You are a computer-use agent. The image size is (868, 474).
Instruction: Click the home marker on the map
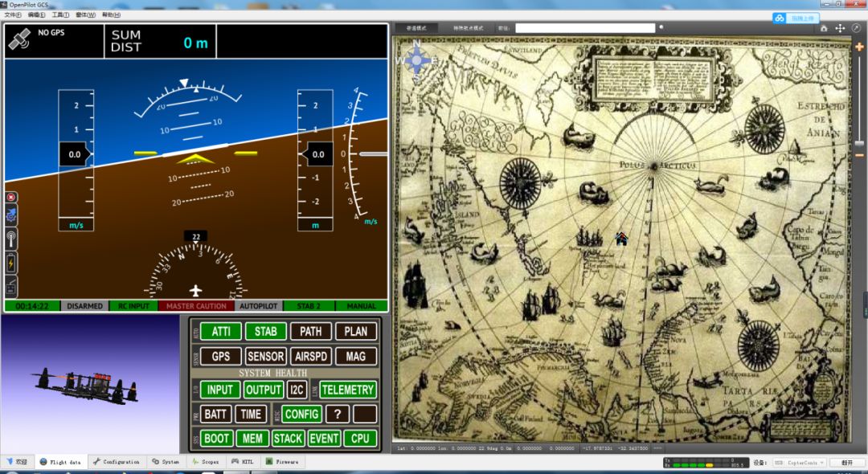[x=621, y=239]
